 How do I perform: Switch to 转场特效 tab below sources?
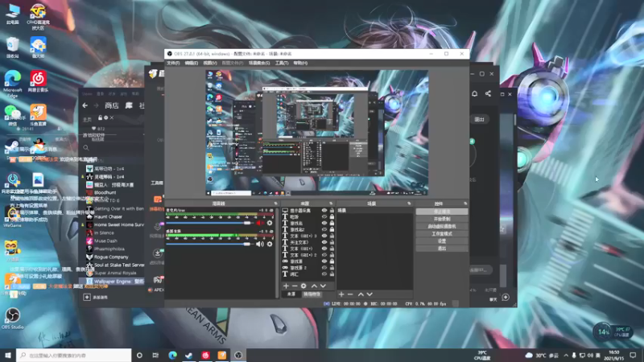point(312,294)
